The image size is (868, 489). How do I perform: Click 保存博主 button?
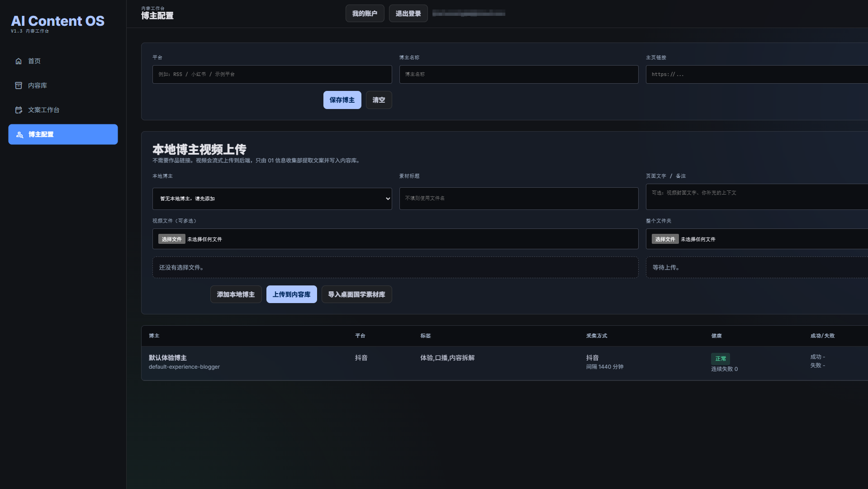342,100
